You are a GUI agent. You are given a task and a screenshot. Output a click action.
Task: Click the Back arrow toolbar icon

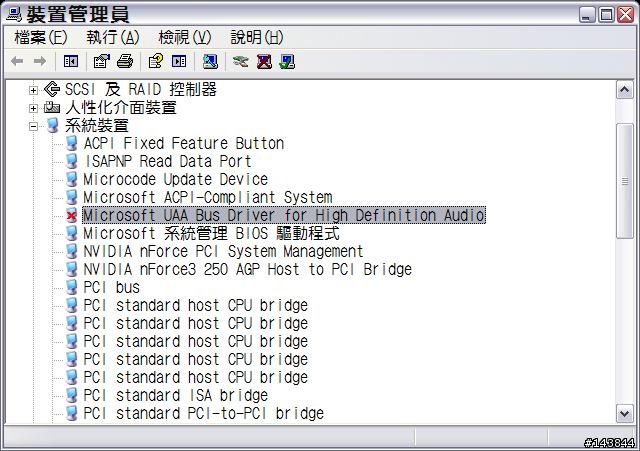click(17, 62)
